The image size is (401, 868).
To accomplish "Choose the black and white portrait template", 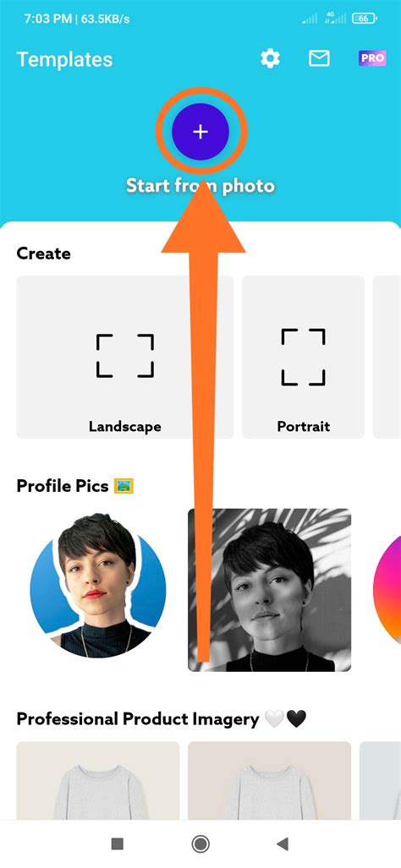I will click(269, 590).
